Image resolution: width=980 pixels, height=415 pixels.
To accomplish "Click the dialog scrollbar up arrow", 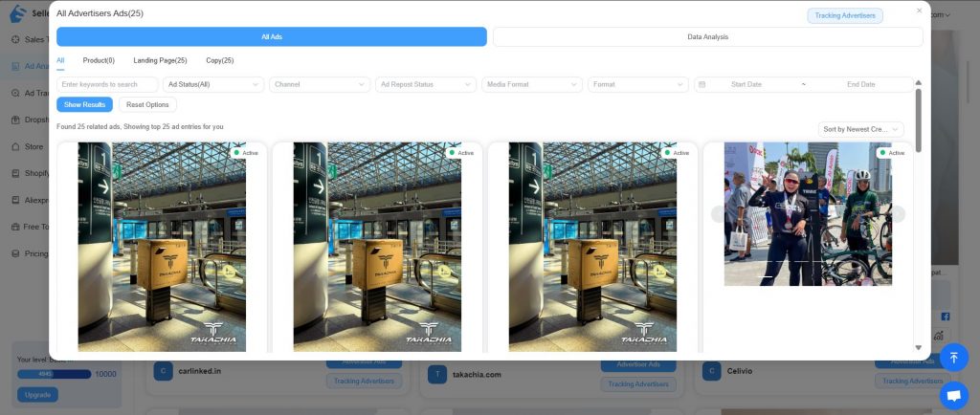I will click(918, 83).
